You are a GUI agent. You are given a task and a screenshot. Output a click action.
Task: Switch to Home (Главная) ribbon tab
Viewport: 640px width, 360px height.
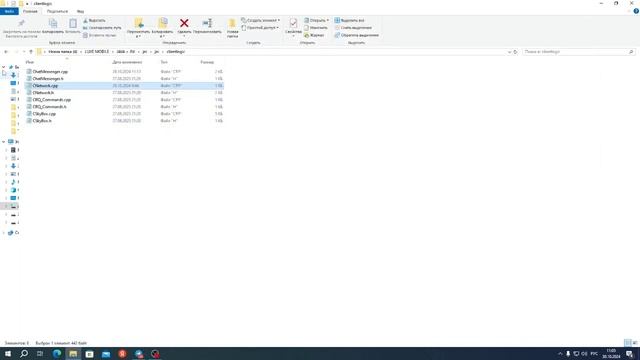(x=30, y=11)
